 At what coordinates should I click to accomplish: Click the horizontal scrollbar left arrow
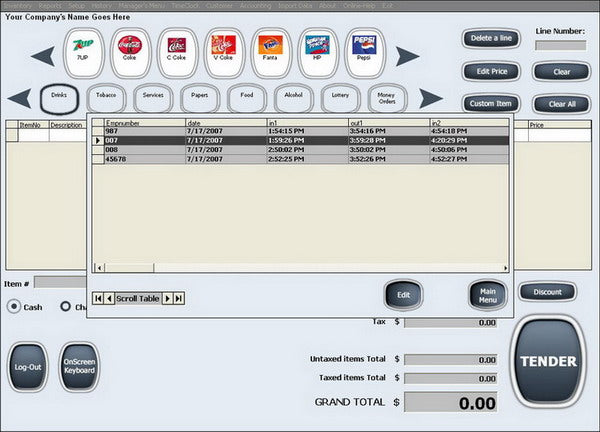99,268
